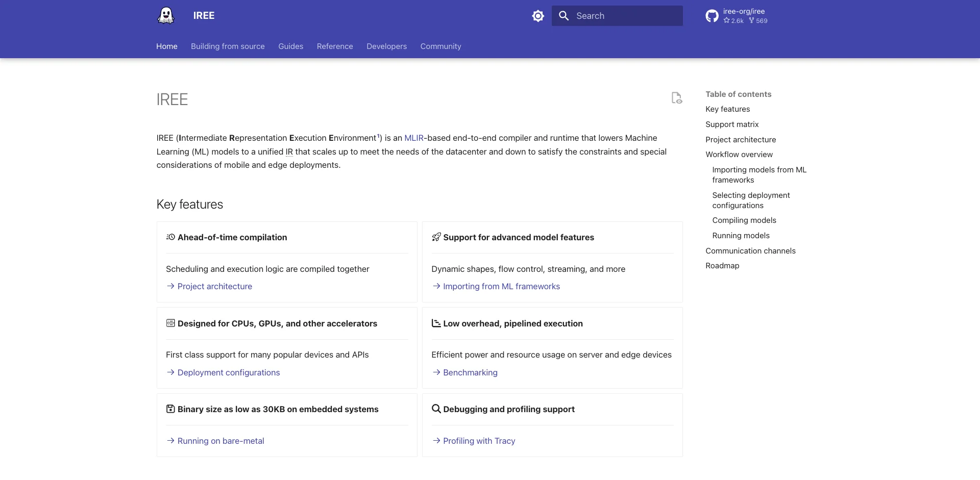Select Selecting deployment configurations entry
Image resolution: width=980 pixels, height=480 pixels.
point(751,200)
